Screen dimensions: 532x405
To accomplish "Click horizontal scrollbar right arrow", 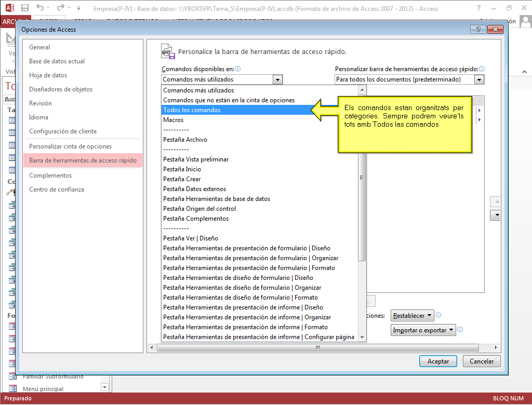I will [x=496, y=347].
